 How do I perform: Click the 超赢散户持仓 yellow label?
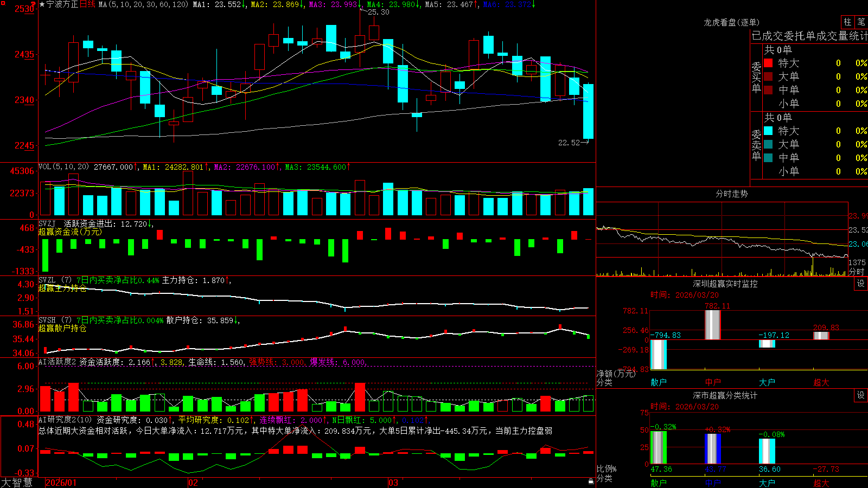click(62, 328)
